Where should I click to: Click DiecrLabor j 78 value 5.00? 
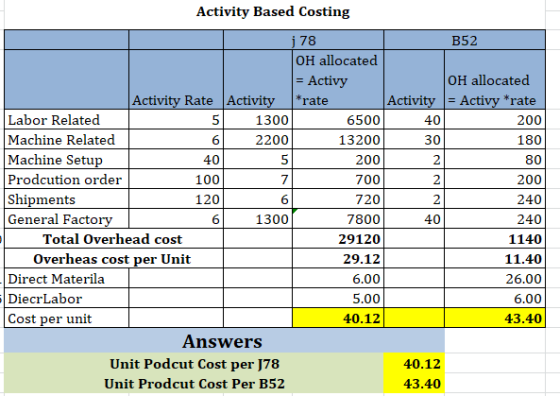(338, 298)
